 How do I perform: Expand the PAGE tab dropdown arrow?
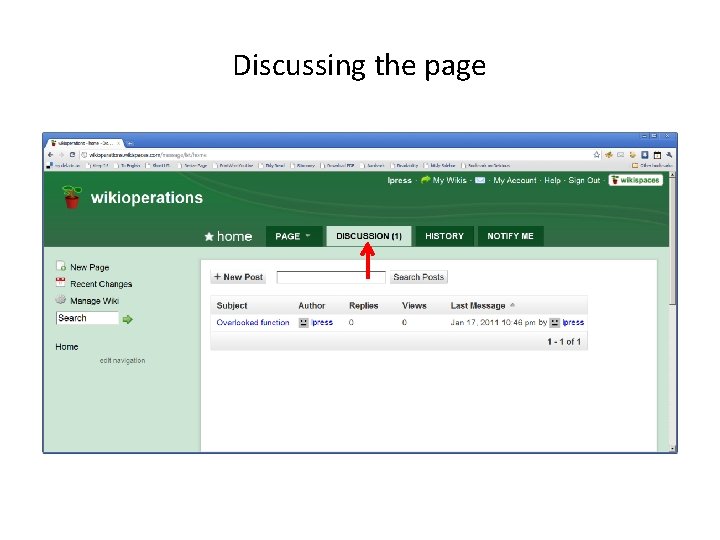pyautogui.click(x=308, y=236)
